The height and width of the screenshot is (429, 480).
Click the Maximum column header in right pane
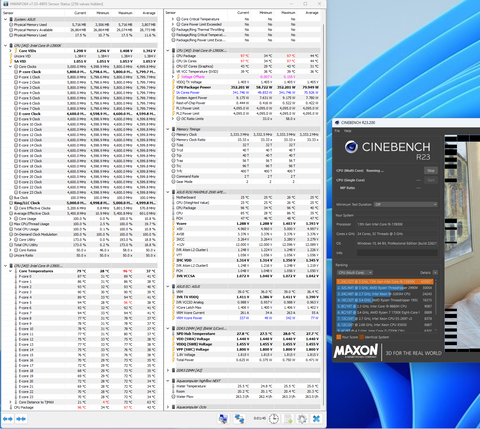tap(288, 13)
